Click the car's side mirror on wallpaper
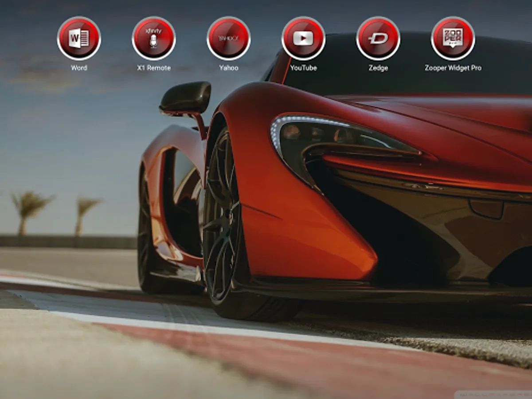This screenshot has height=399, width=532. [x=185, y=98]
